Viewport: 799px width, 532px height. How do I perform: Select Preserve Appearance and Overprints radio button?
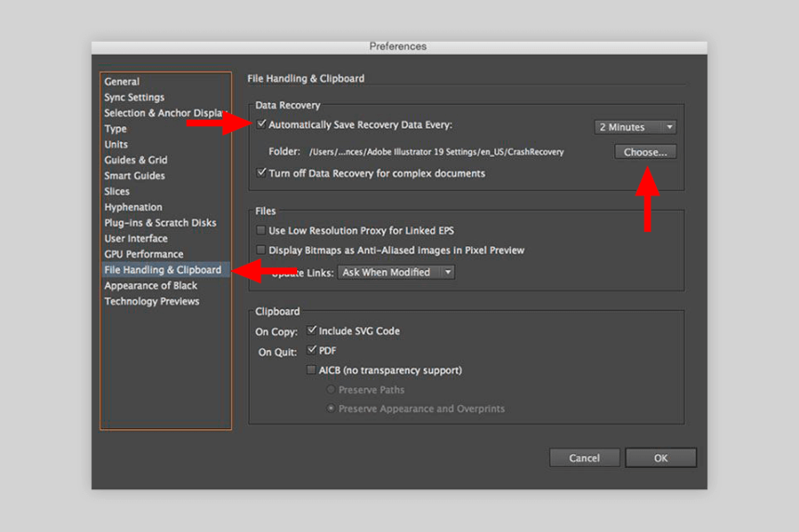click(x=331, y=409)
